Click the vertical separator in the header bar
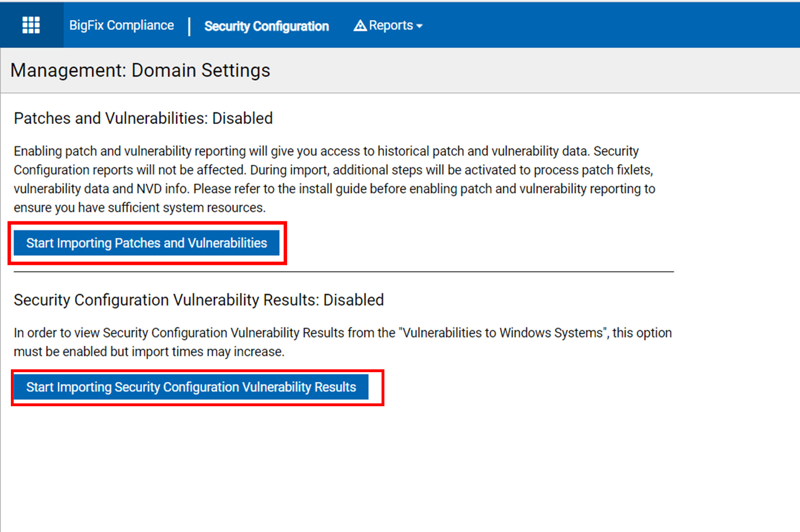Image resolution: width=800 pixels, height=532 pixels. tap(189, 26)
